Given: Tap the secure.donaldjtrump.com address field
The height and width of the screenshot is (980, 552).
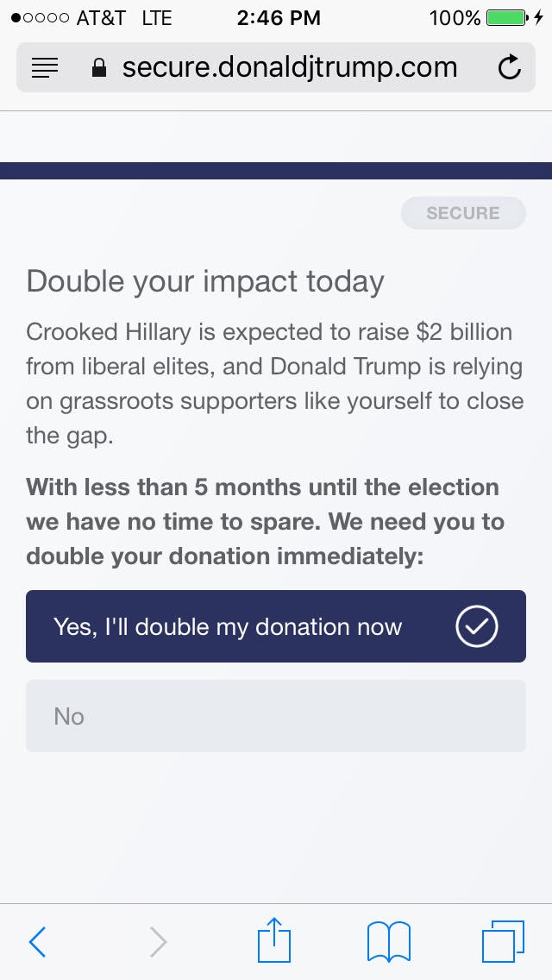Looking at the screenshot, I should [290, 67].
